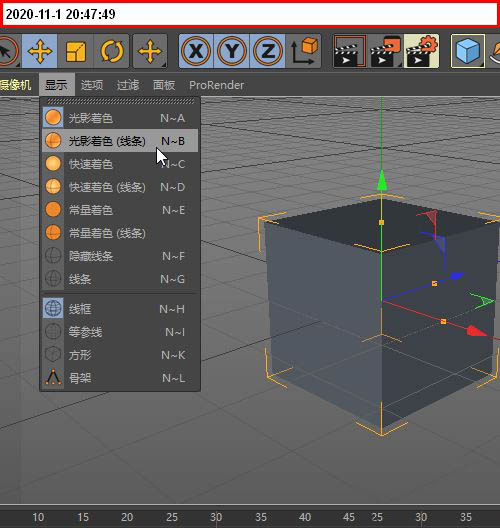Image resolution: width=500 pixels, height=528 pixels.
Task: Choose 常量着色 display mode
Action: pyautogui.click(x=120, y=210)
